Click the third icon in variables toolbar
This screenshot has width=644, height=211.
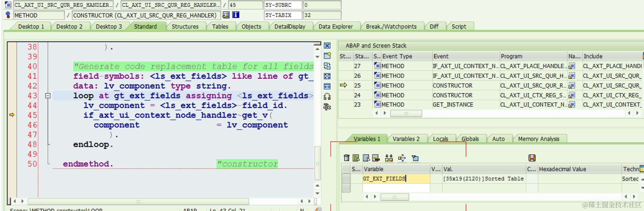(366, 158)
